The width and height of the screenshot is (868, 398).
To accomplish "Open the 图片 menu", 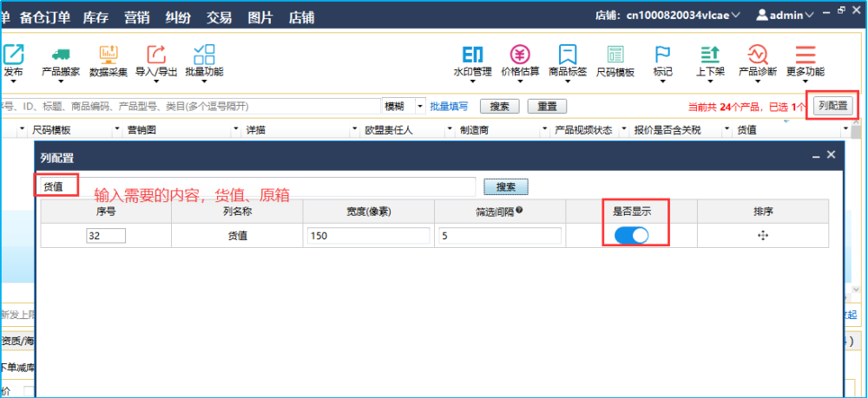I will click(260, 17).
